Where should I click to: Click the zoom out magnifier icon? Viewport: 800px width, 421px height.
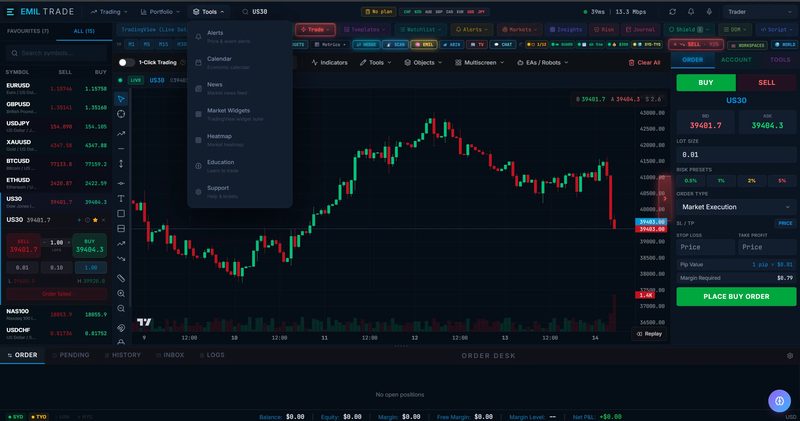point(121,308)
